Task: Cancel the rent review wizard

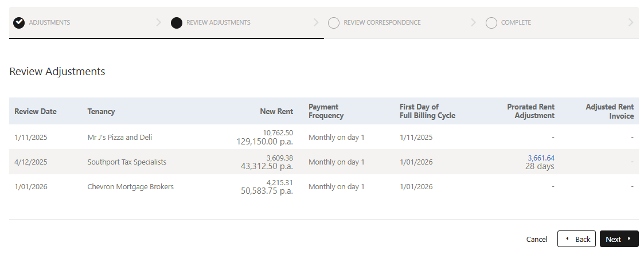Action: point(536,239)
